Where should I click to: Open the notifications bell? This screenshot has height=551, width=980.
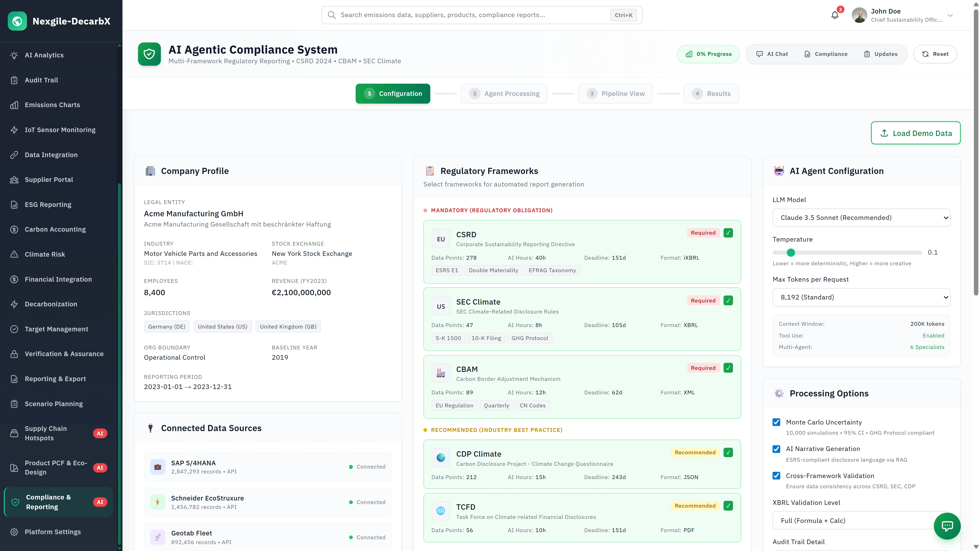(x=835, y=15)
